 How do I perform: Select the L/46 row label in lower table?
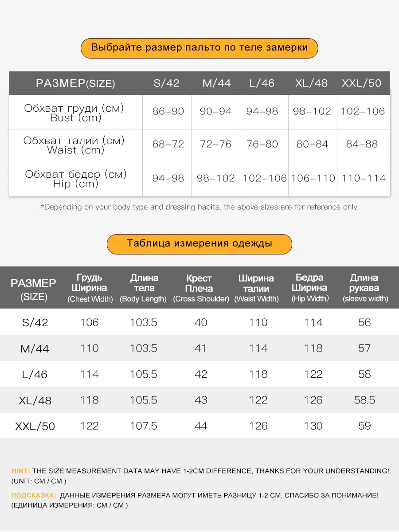[x=35, y=375]
